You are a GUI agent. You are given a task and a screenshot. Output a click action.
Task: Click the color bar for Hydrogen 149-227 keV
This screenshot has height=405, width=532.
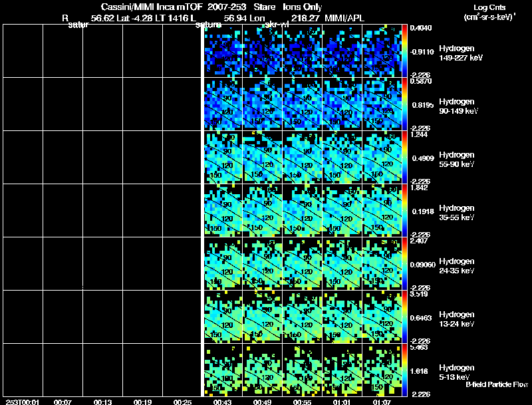click(404, 51)
